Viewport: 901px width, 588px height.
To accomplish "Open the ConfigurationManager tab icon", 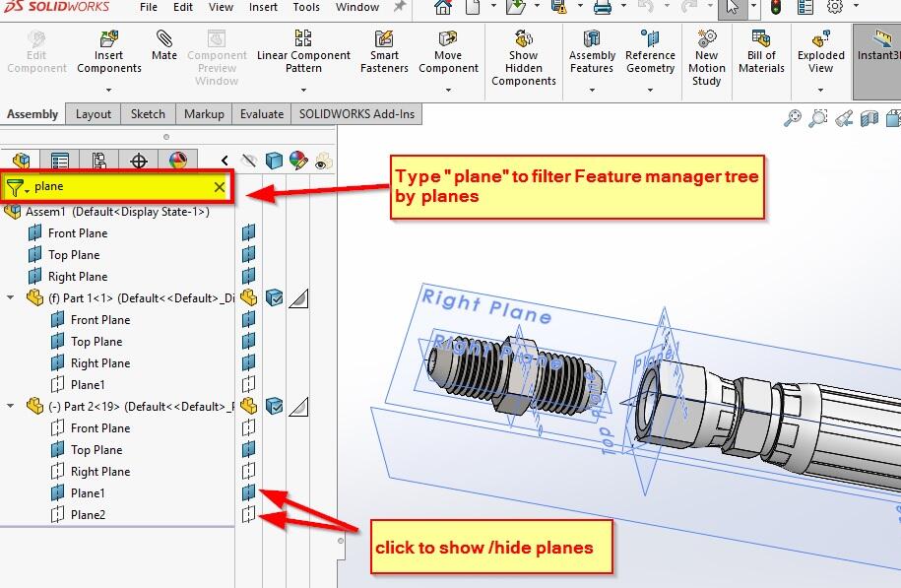I will pos(99,162).
